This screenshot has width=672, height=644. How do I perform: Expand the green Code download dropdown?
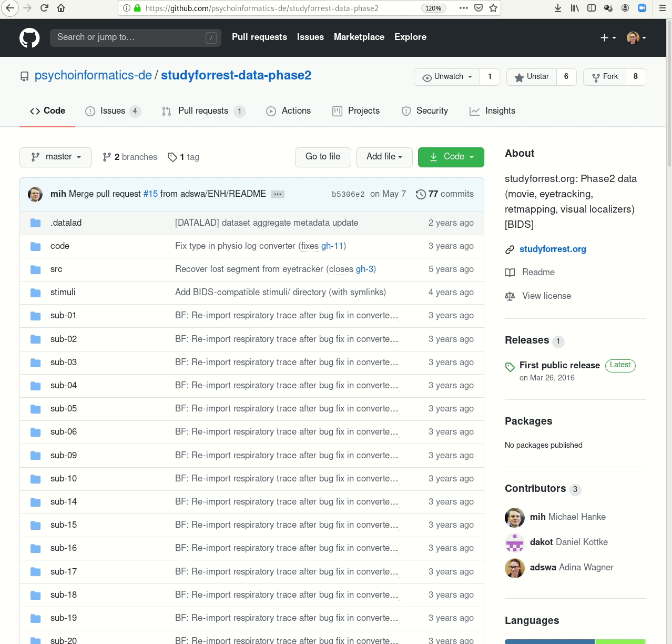pos(451,157)
